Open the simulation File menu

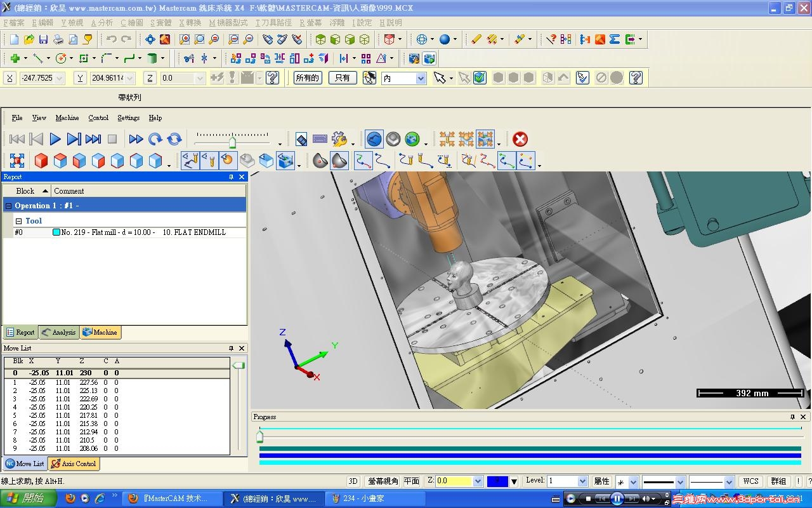click(17, 117)
